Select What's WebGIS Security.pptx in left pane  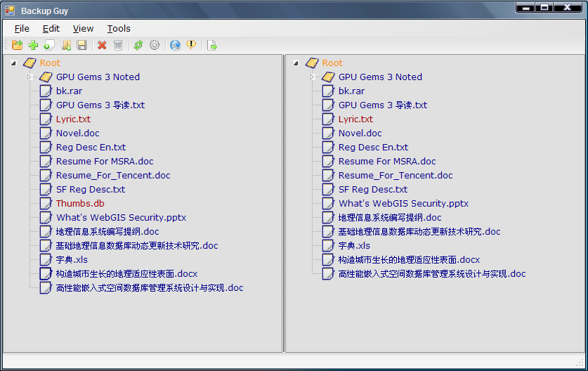point(121,218)
